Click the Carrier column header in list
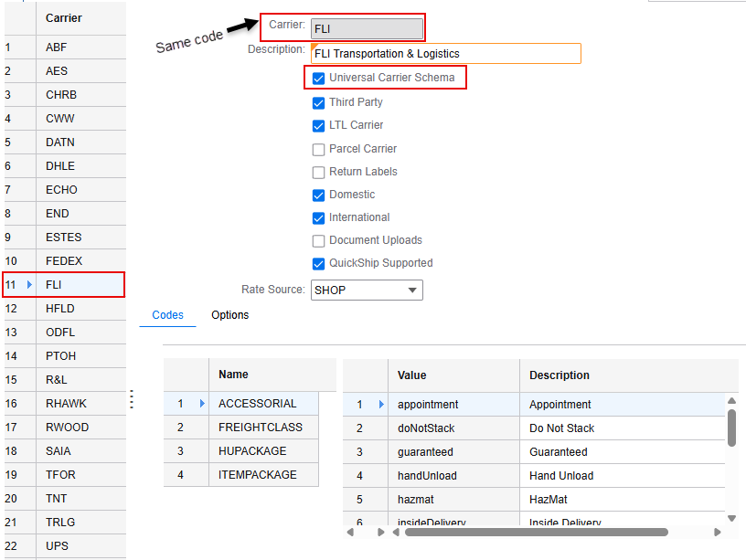Image resolution: width=746 pixels, height=560 pixels. tap(64, 17)
